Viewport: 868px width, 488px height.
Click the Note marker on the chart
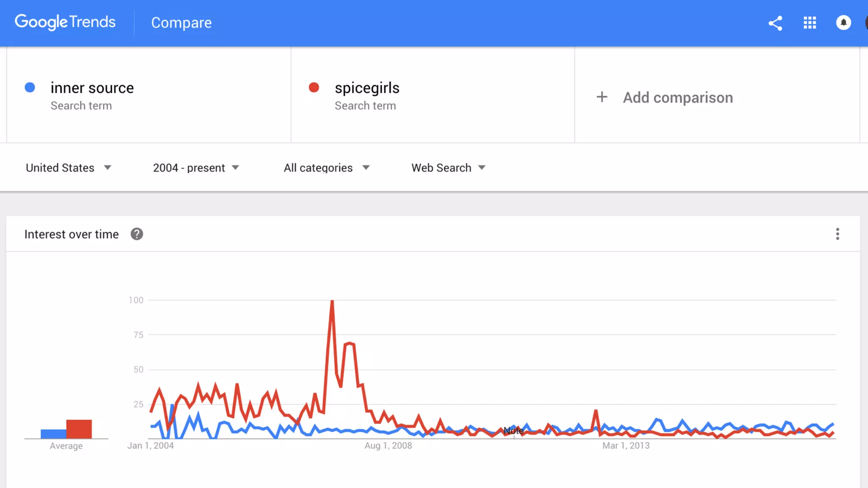click(x=513, y=431)
